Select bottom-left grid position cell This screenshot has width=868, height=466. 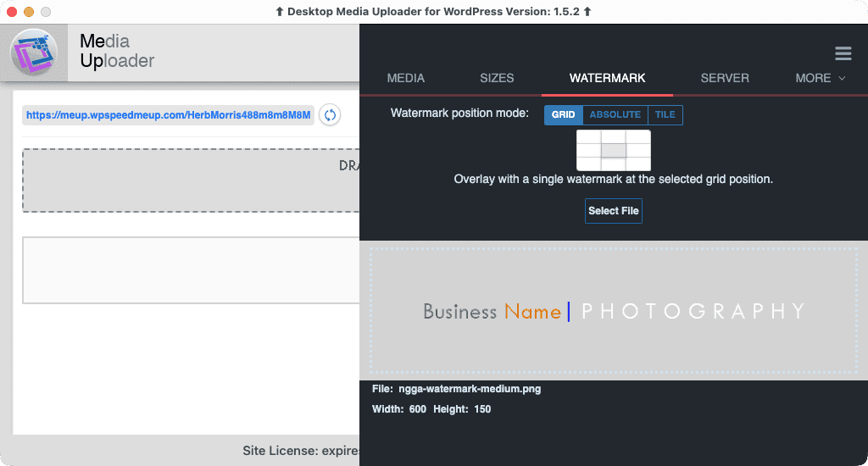(588, 164)
